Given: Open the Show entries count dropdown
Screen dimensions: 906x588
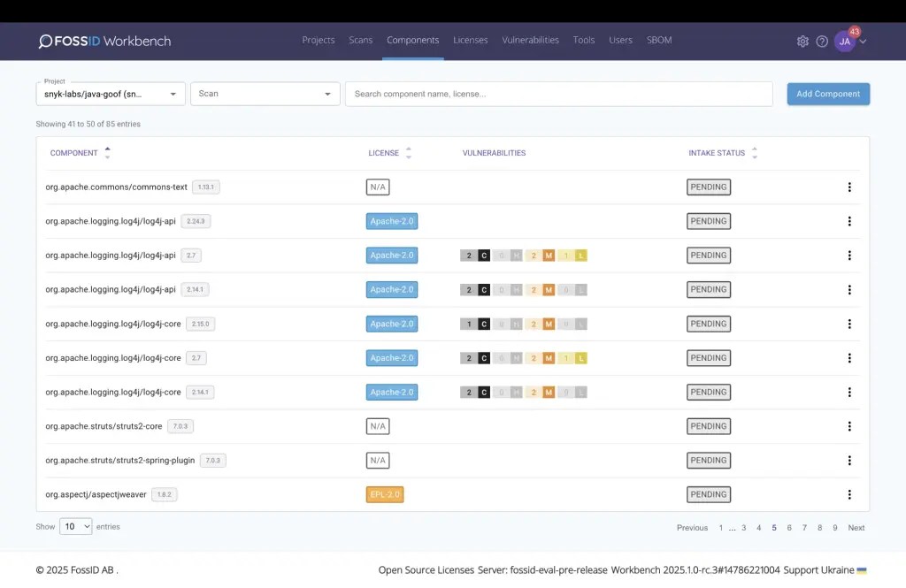Looking at the screenshot, I should [76, 526].
